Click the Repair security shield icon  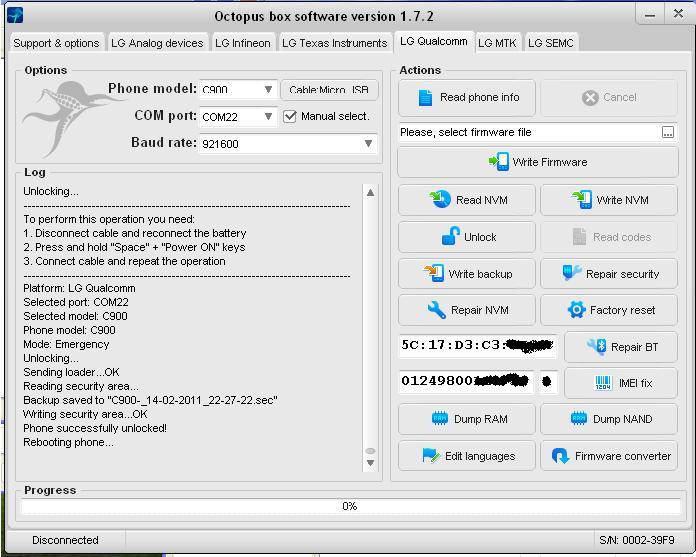coord(571,273)
